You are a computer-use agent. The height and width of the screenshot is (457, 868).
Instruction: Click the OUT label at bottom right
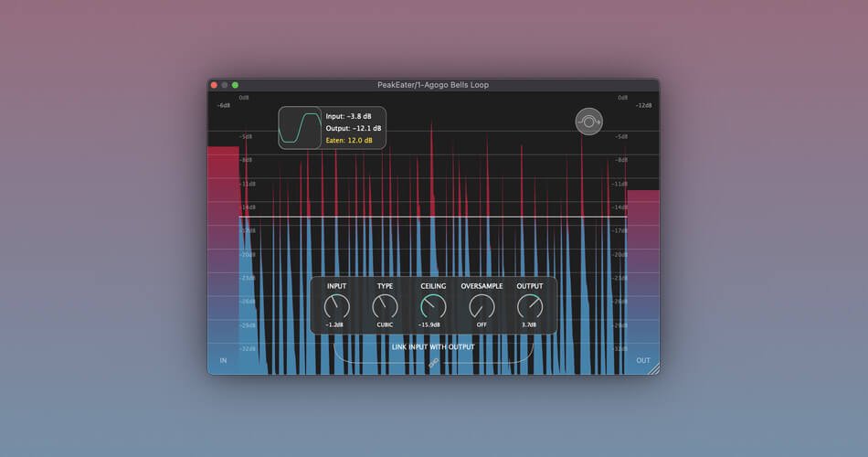642,361
